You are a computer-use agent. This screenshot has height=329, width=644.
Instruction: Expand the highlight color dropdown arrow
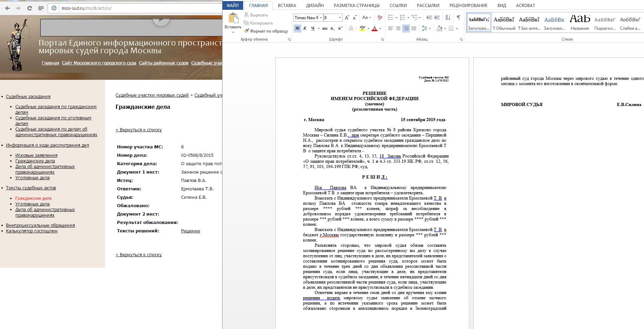click(368, 28)
